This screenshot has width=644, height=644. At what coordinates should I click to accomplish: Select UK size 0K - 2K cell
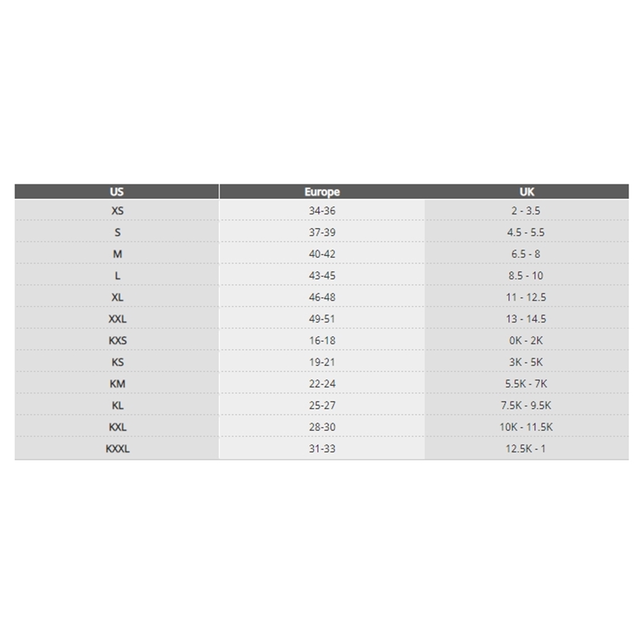(x=526, y=341)
